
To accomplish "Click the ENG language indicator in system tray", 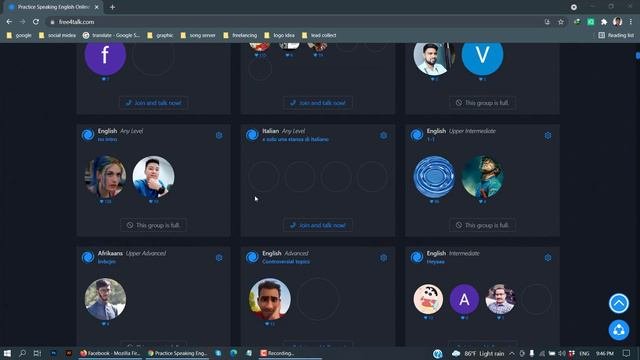I will click(x=584, y=353).
